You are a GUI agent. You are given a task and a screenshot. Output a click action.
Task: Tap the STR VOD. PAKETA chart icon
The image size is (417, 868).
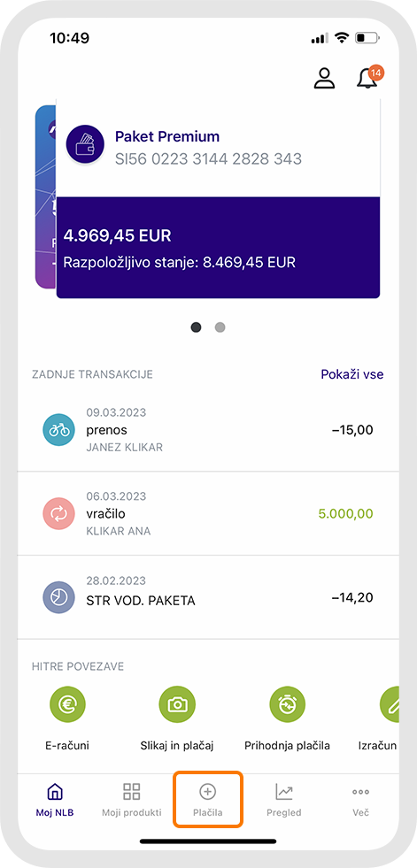[58, 598]
